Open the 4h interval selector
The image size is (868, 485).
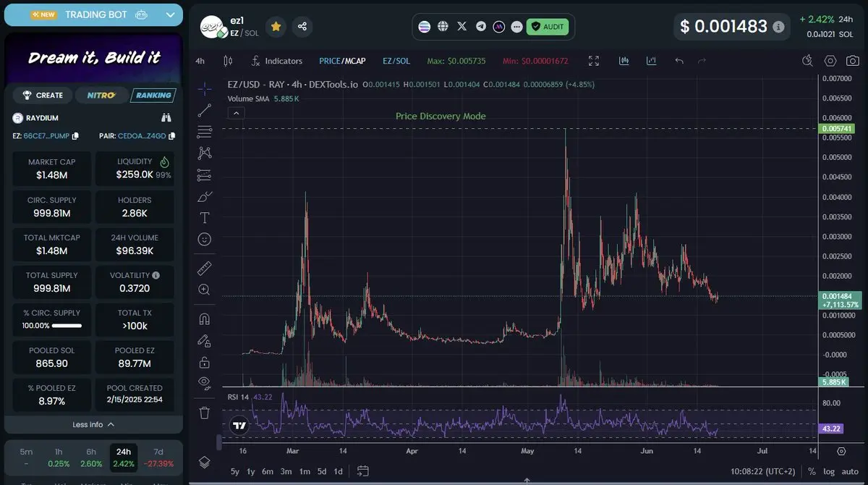click(x=200, y=61)
